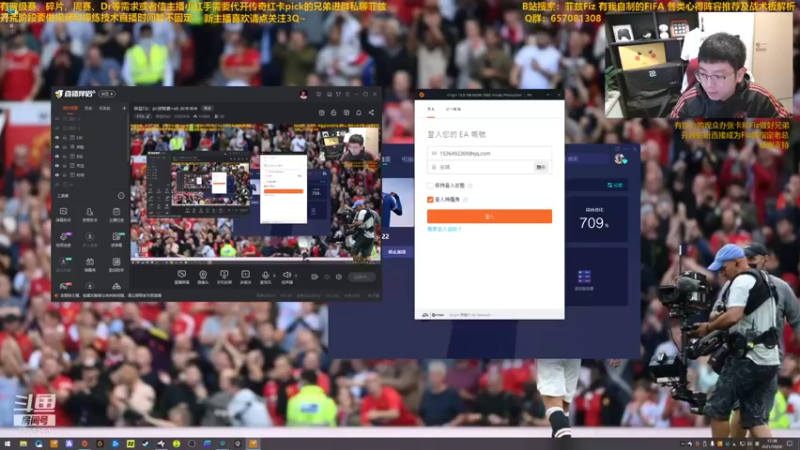
Task: Click the grid icon below the 709% card
Action: coord(584,277)
